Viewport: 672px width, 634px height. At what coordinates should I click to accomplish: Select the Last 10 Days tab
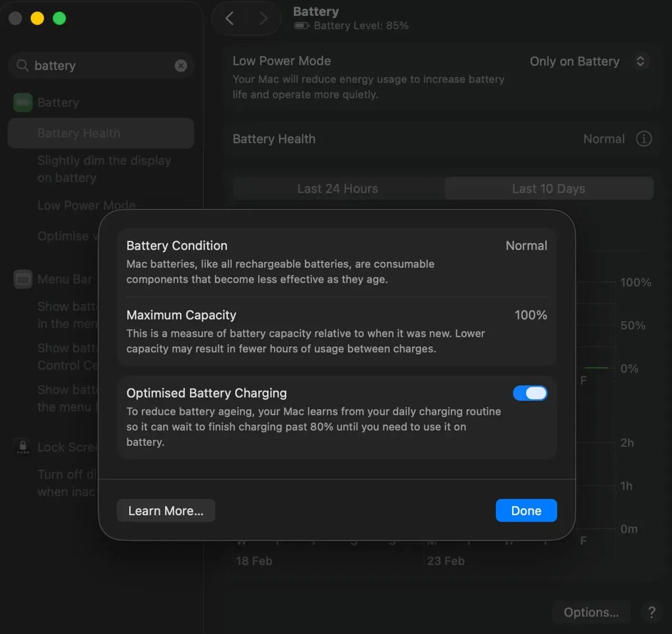pos(548,188)
